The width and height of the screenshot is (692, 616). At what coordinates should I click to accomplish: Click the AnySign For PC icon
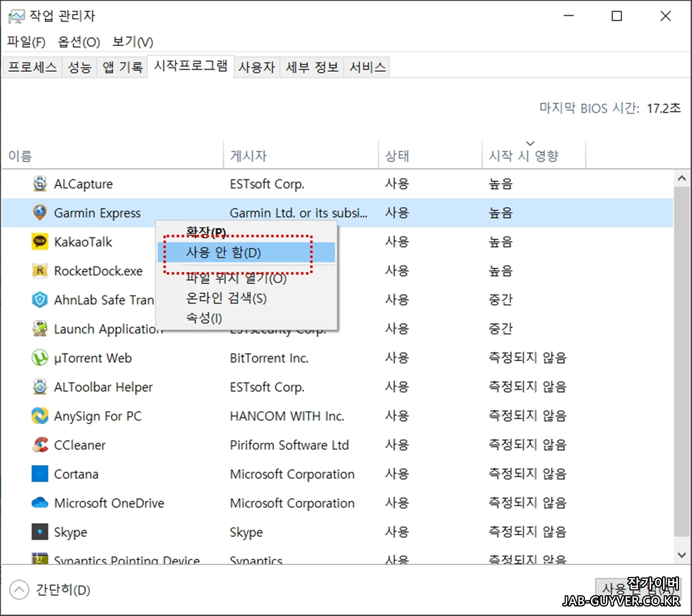point(40,416)
